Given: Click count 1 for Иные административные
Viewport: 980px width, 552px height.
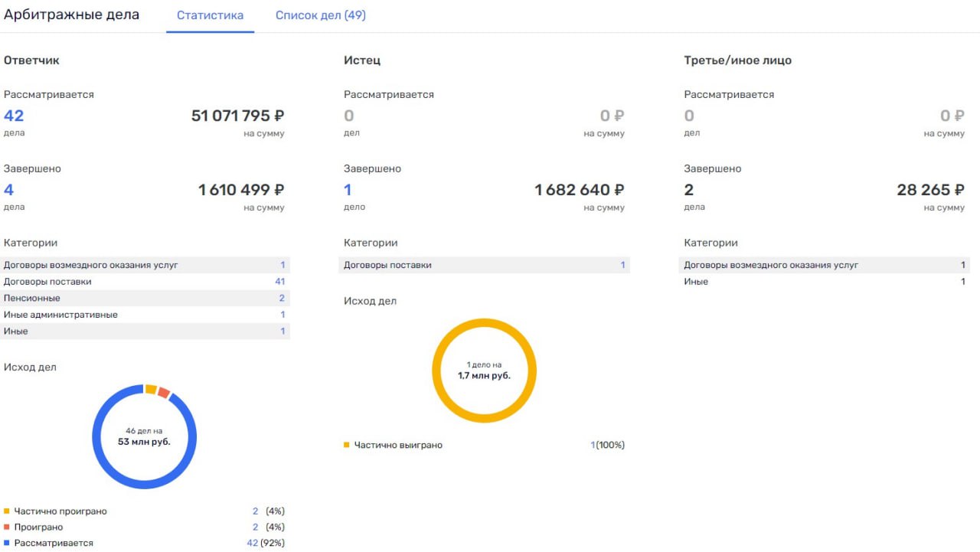Looking at the screenshot, I should pos(283,315).
